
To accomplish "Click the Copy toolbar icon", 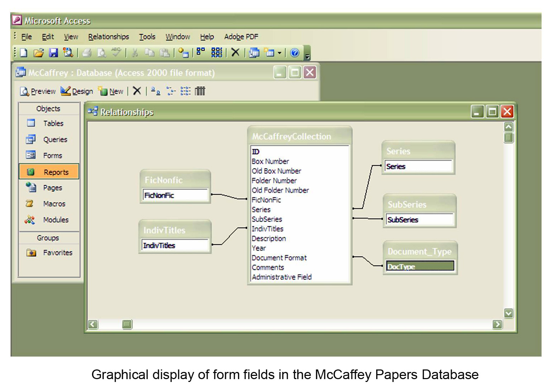I will coord(150,53).
